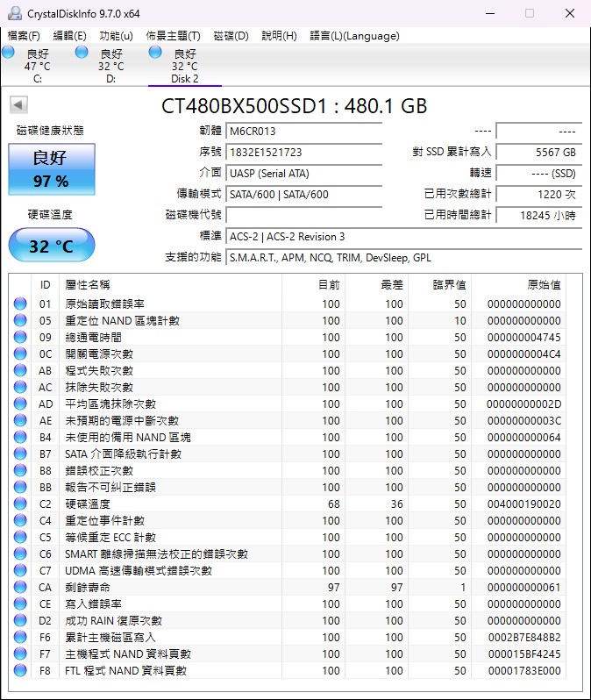Open the 編輯(E) menu
The width and height of the screenshot is (591, 700).
click(69, 36)
